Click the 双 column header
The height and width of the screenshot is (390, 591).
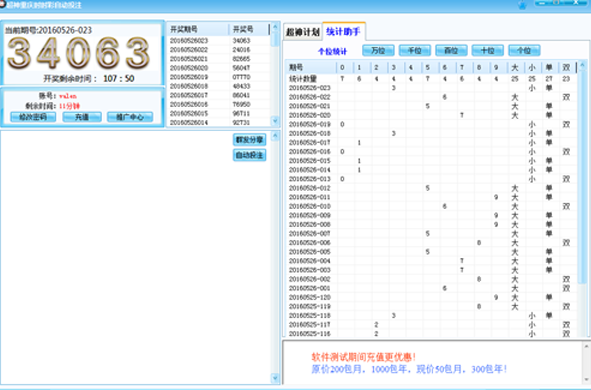pyautogui.click(x=567, y=67)
